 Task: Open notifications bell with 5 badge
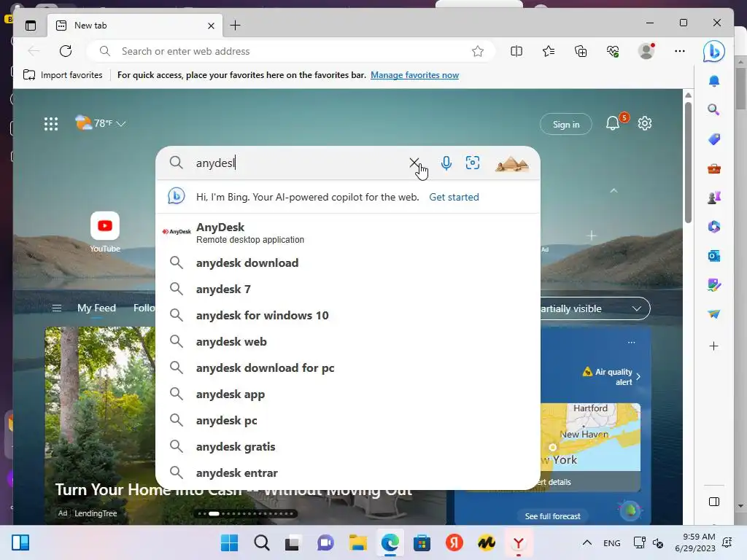tap(613, 124)
